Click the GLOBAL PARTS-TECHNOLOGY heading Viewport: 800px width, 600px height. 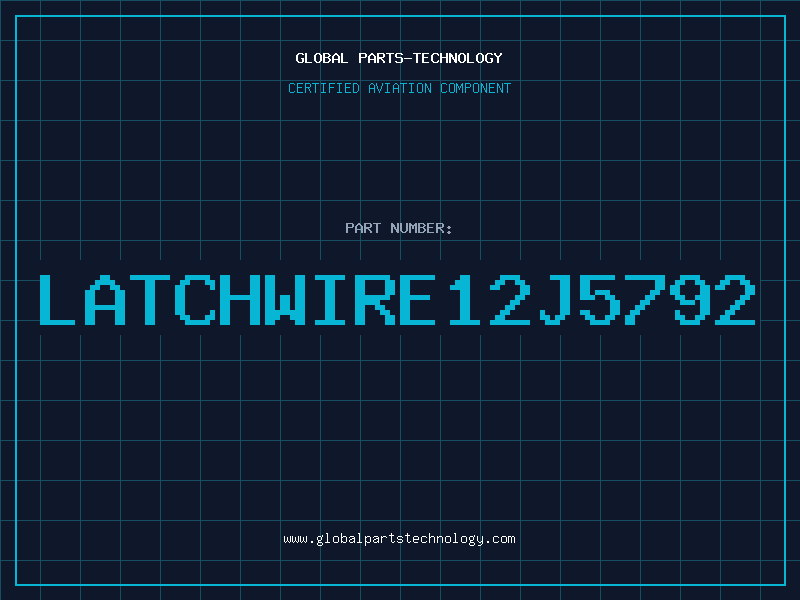pos(399,58)
